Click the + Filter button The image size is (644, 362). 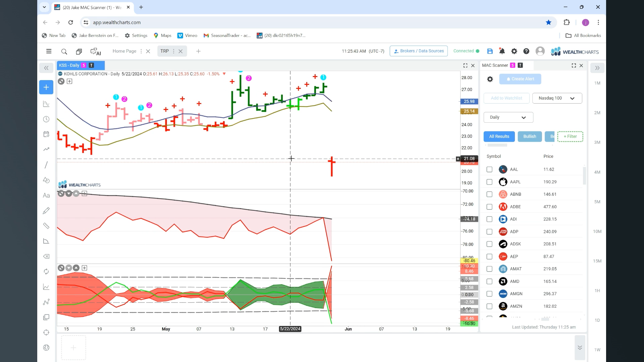[570, 136]
